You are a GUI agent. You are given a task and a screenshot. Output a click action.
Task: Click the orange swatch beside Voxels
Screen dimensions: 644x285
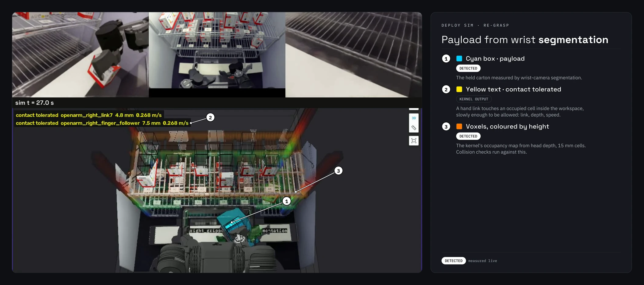pos(459,126)
